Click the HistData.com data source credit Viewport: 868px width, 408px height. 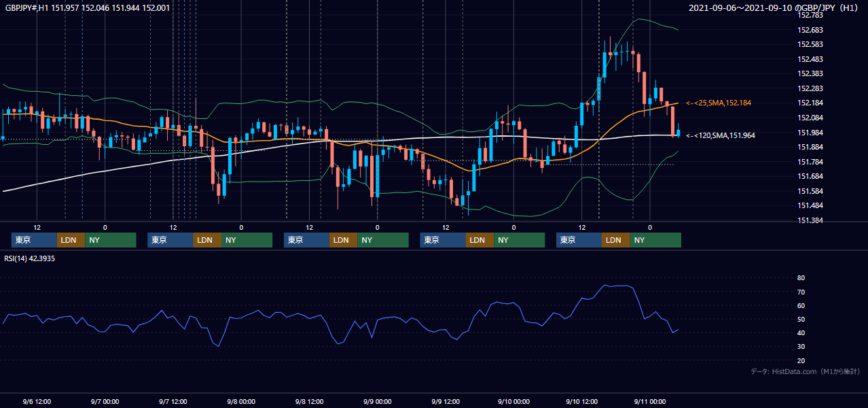(806, 372)
